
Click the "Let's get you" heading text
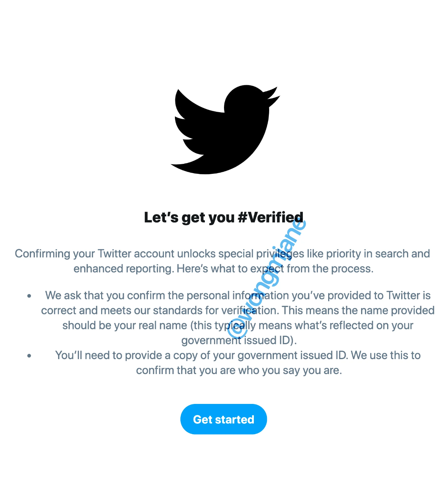(189, 217)
